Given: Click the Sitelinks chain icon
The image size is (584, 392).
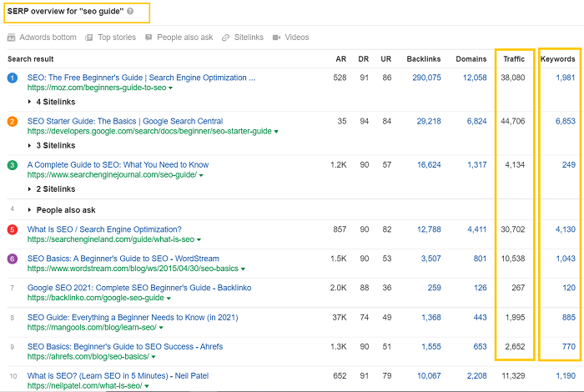Looking at the screenshot, I should pyautogui.click(x=226, y=38).
